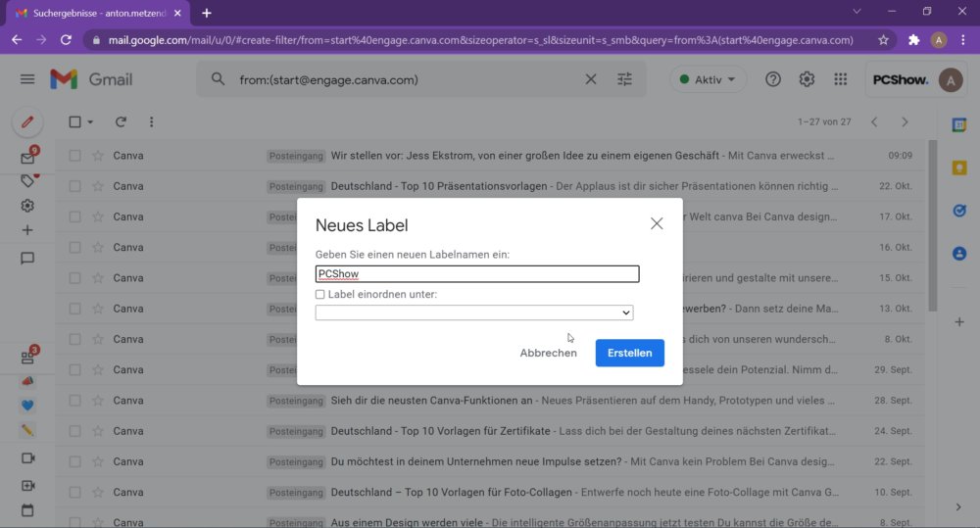The image size is (980, 528).
Task: Click the browser address bar URL
Action: pyautogui.click(x=480, y=40)
